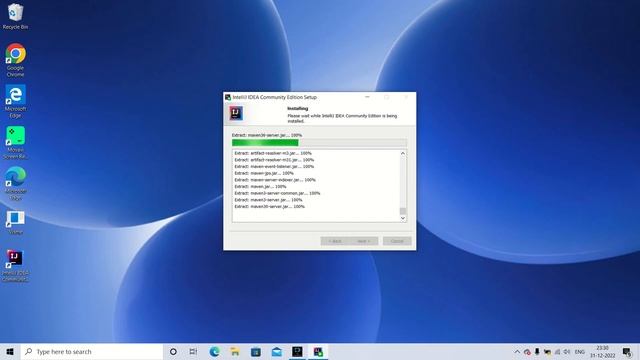Click the extract status text above progress bar
This screenshot has width=640, height=360.
(x=267, y=135)
